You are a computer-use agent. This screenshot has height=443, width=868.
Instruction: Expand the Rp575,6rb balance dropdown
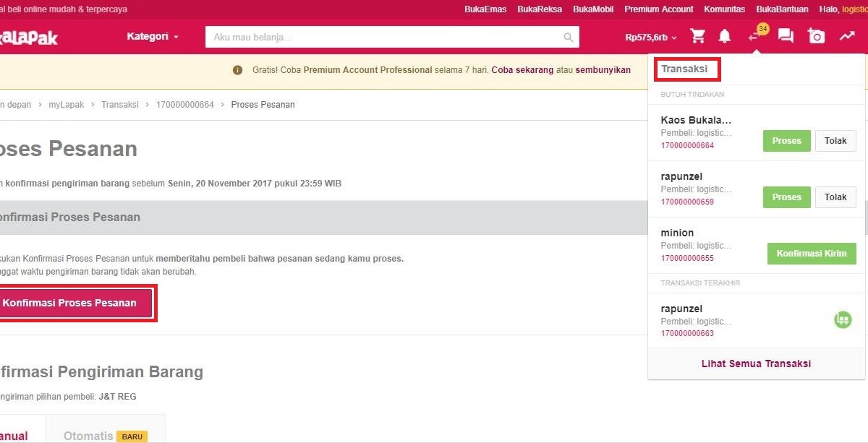tap(651, 37)
